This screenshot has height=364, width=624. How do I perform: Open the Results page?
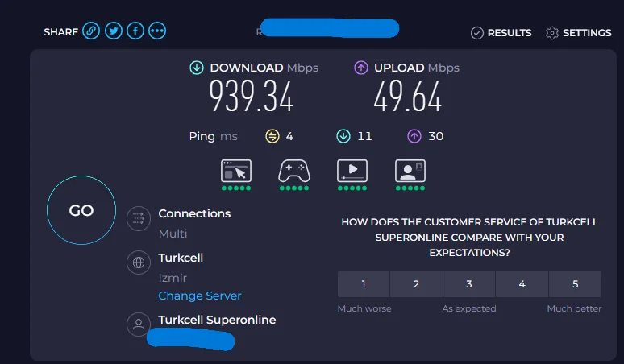click(x=501, y=33)
